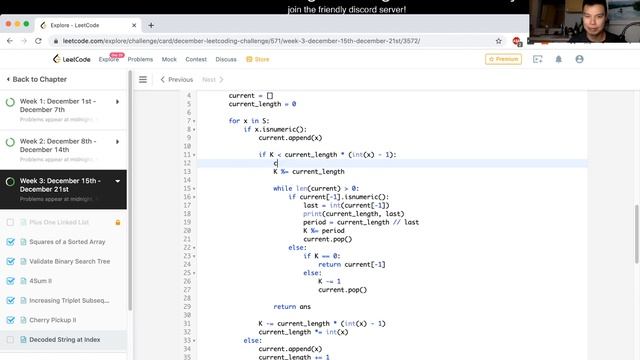Fold code at line 22 arrow

tap(194, 248)
